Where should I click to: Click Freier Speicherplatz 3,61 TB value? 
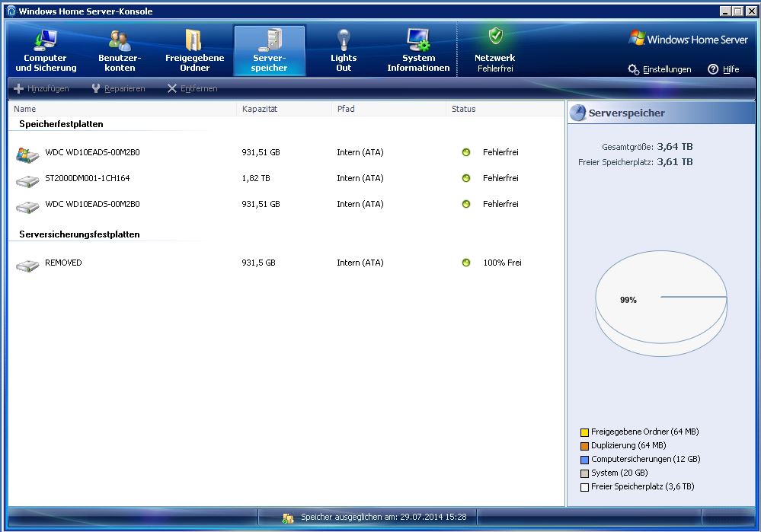pyautogui.click(x=675, y=162)
